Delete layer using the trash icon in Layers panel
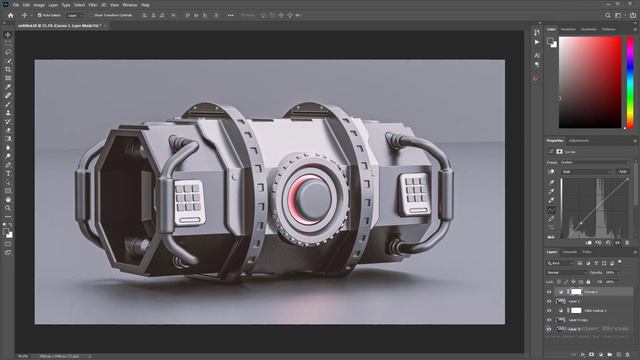Viewport: 640px width, 360px height. click(628, 355)
